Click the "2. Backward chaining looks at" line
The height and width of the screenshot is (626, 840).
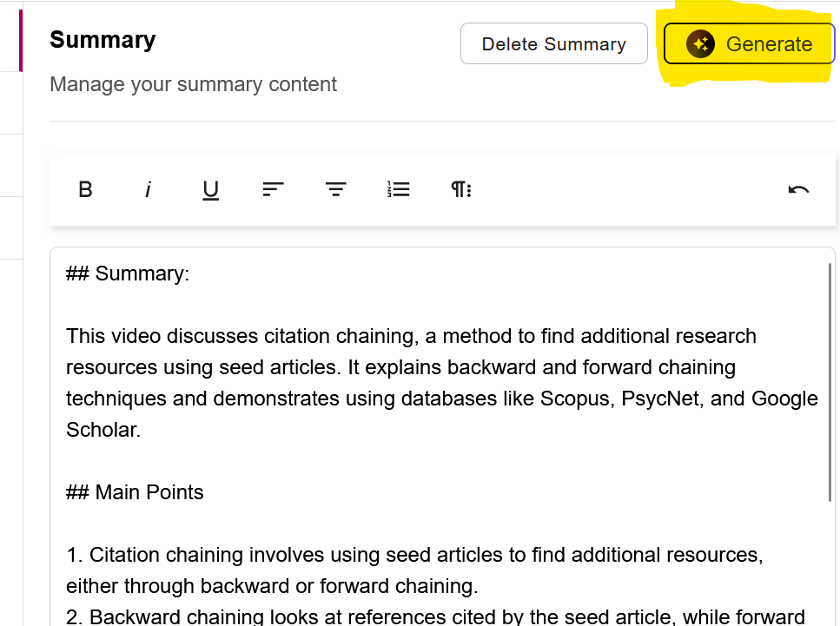pos(435,617)
